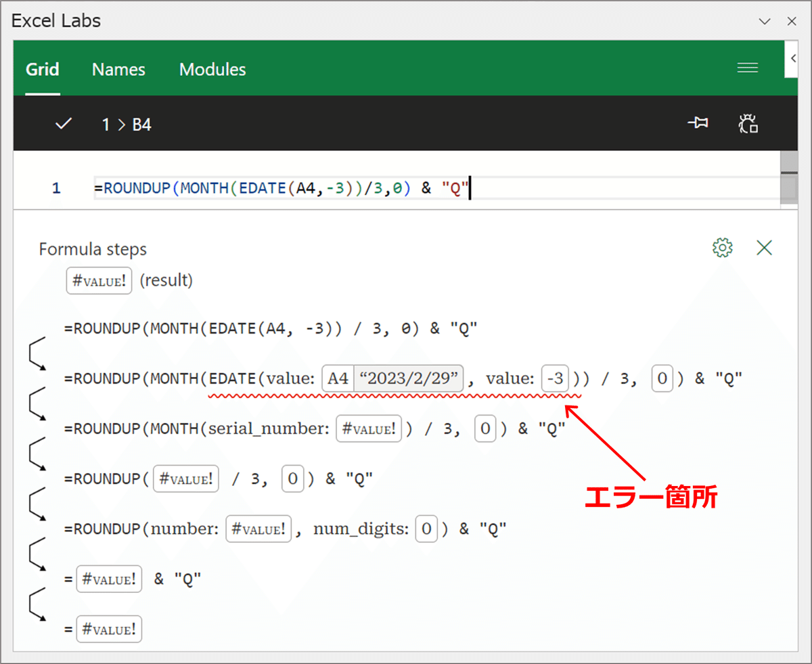Collapse the pane with the left-facing chevron

[793, 58]
